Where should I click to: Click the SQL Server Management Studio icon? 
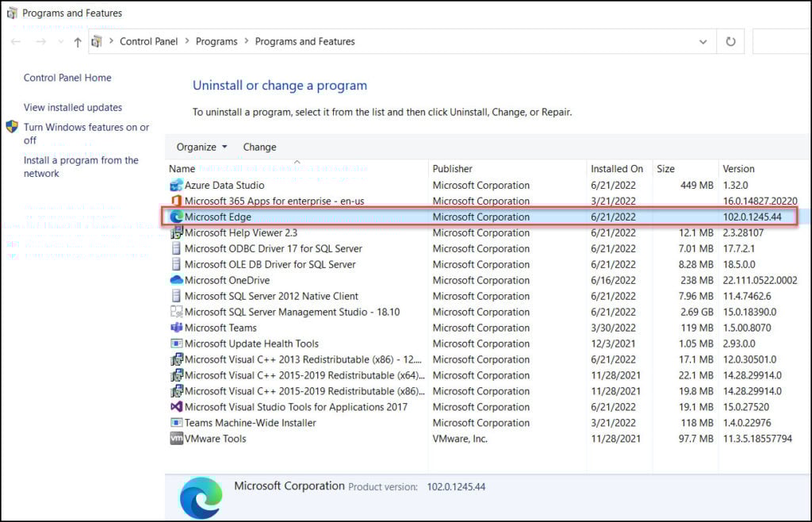click(176, 312)
